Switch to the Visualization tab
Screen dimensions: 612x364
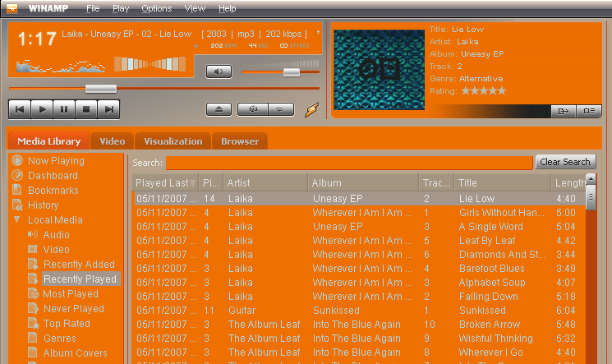[173, 141]
